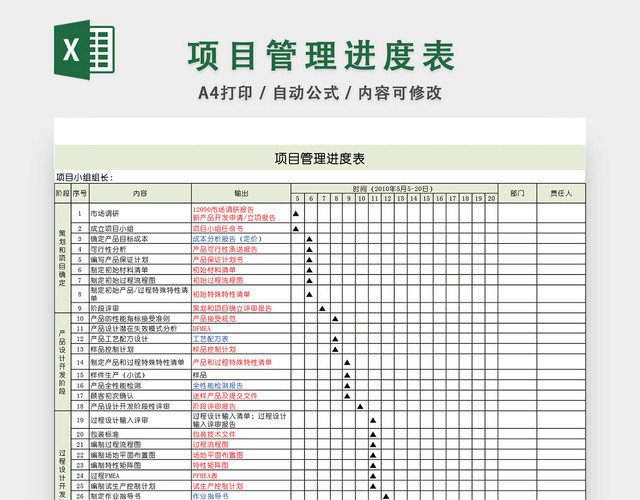Select the 包装标准 cell

pyautogui.click(x=140, y=434)
